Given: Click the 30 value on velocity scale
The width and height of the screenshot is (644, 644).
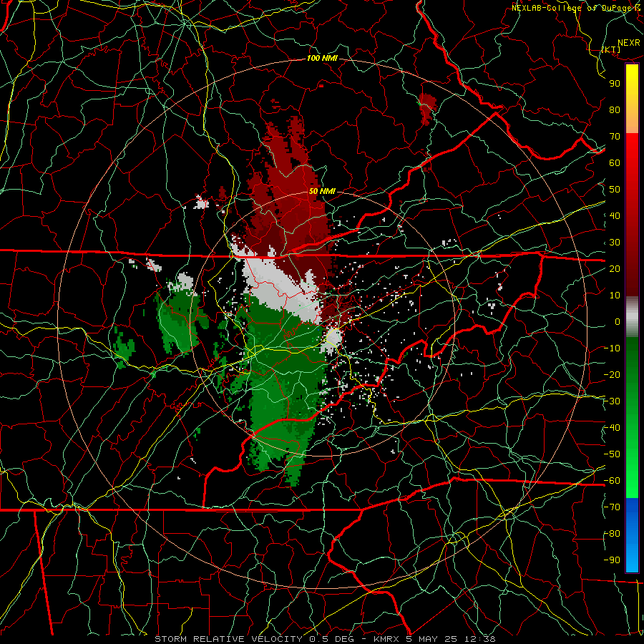Looking at the screenshot, I should [x=615, y=243].
